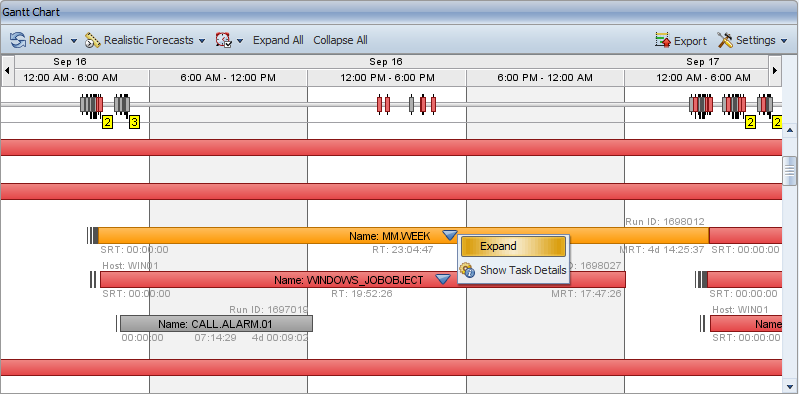
Task: Click the 07:14:29 runtime value
Action: 215,337
